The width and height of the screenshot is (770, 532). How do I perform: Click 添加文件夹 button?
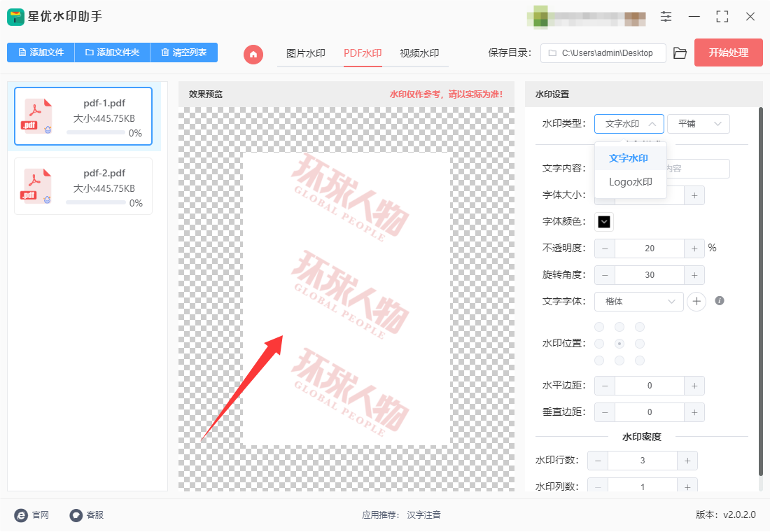pyautogui.click(x=112, y=52)
